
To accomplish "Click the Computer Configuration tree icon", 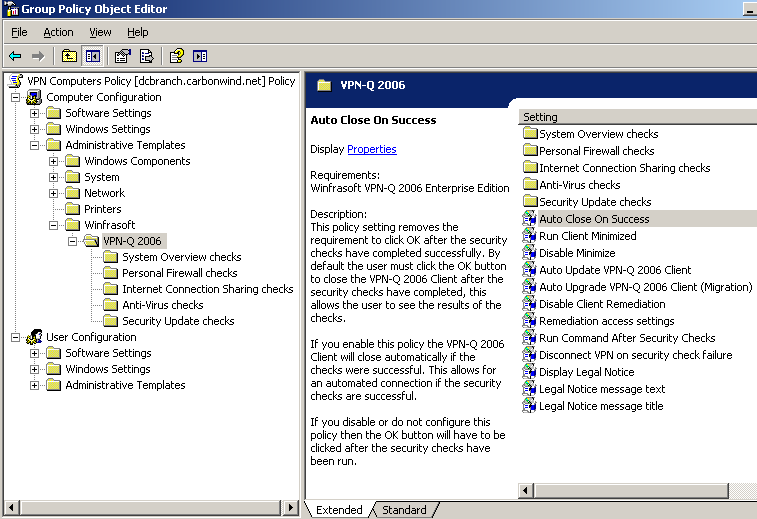I will 34,97.
